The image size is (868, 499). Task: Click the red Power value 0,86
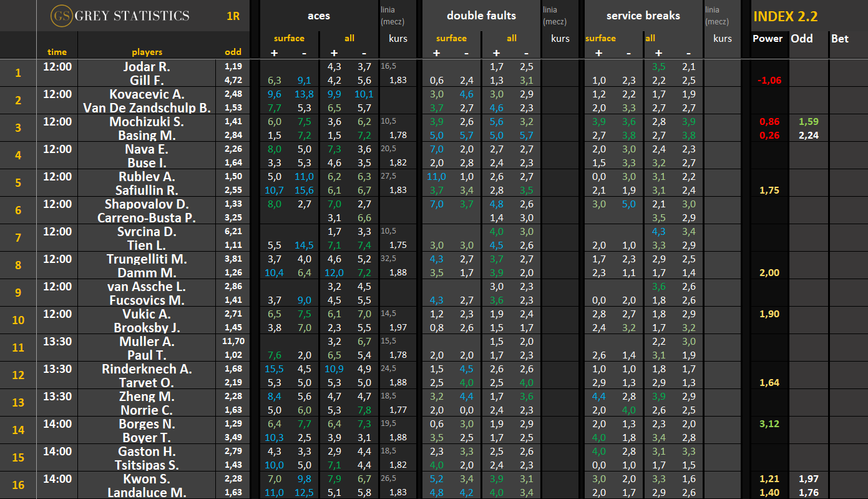(x=770, y=121)
